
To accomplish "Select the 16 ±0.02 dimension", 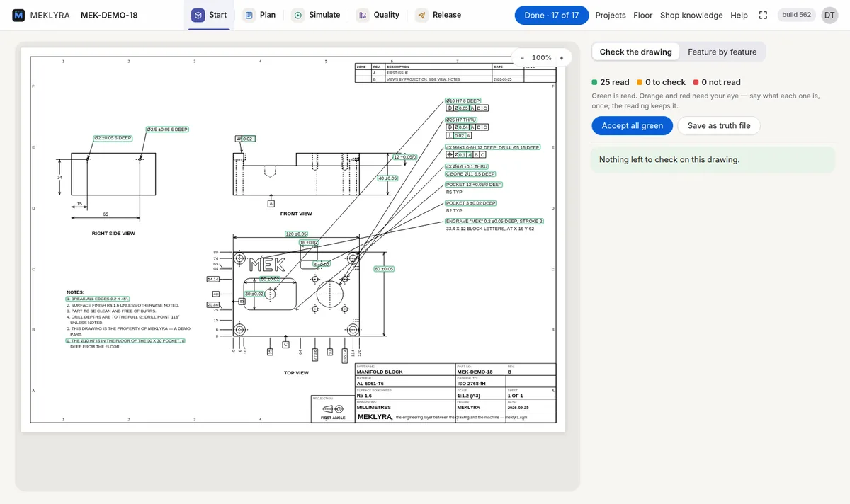I will 309,243.
